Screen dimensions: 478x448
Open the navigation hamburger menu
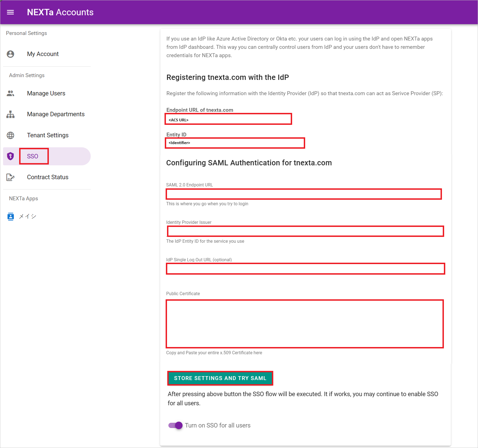point(10,12)
